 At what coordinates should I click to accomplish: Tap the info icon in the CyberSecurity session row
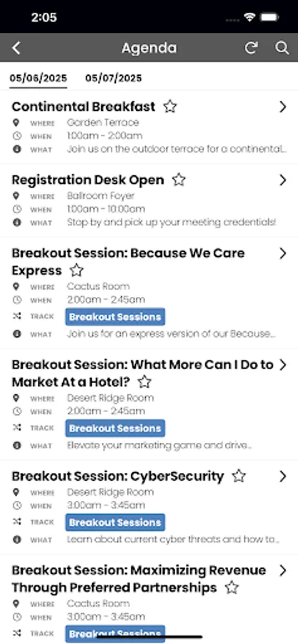click(16, 540)
